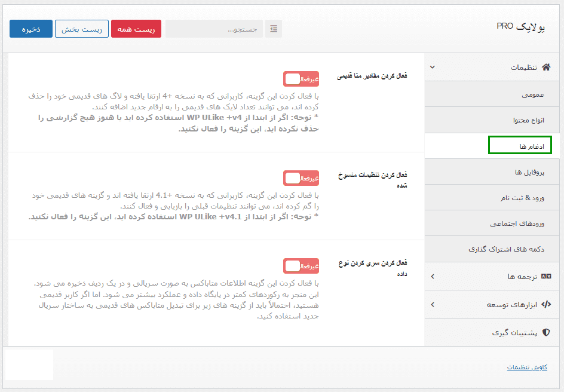Toggle the فعال کردن سری کردن نوع داده switch
564x392 pixels.
301,266
